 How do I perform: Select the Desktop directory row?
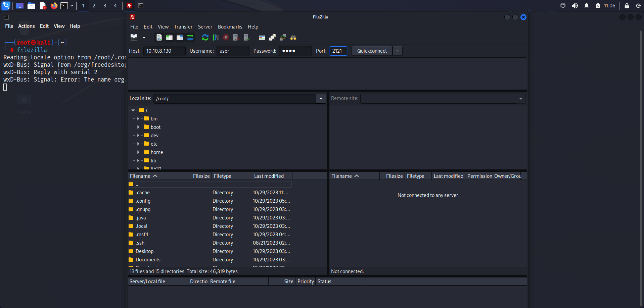(210, 251)
